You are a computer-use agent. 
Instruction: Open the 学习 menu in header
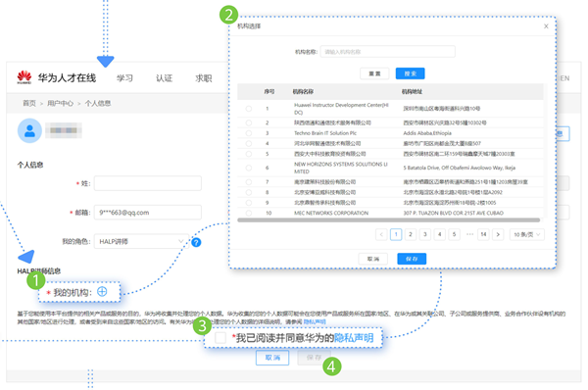click(124, 78)
